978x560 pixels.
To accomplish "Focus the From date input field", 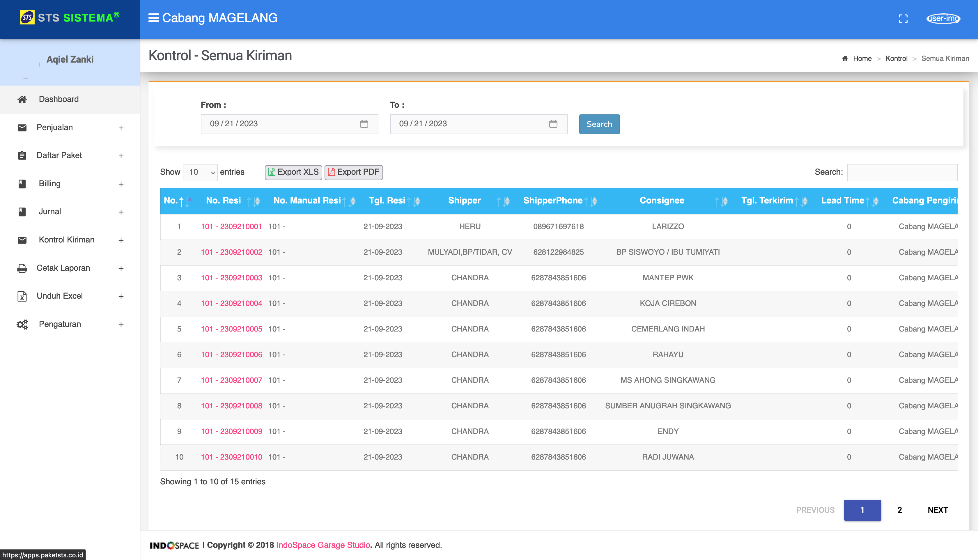I will tap(289, 124).
